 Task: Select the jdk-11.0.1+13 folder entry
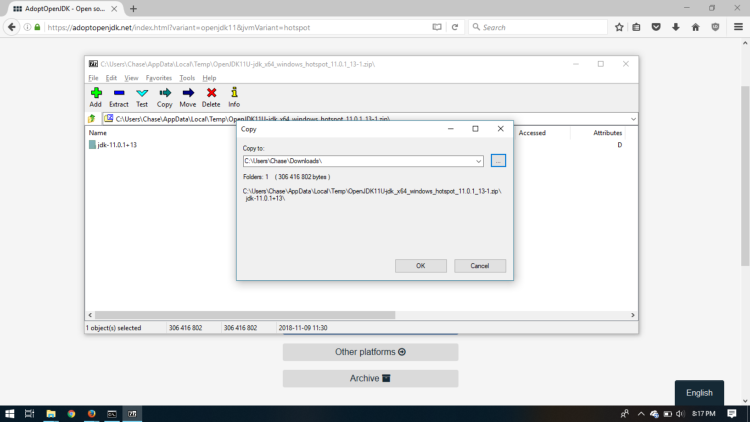116,145
